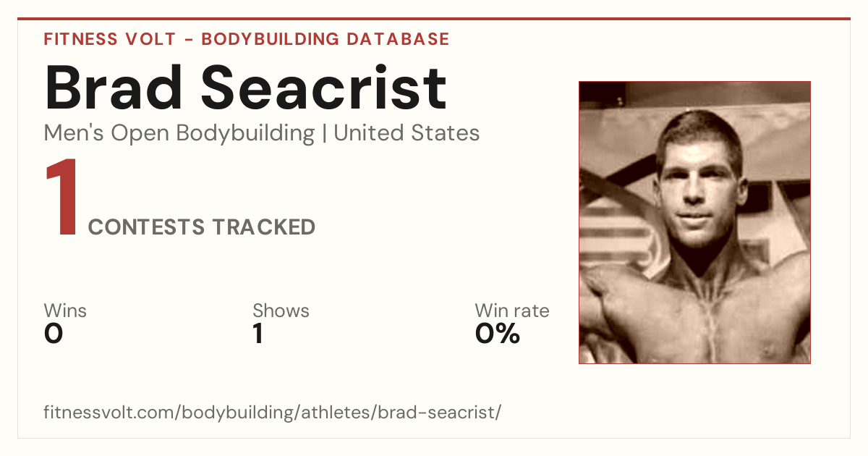Click the red top border bar

pyautogui.click(x=434, y=19)
